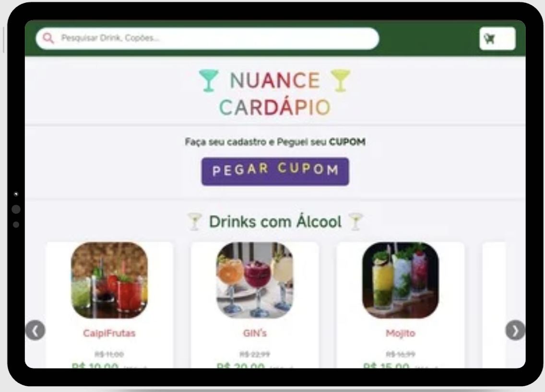Select the CaipiFrutas product name
This screenshot has width=545, height=392.
click(x=109, y=334)
